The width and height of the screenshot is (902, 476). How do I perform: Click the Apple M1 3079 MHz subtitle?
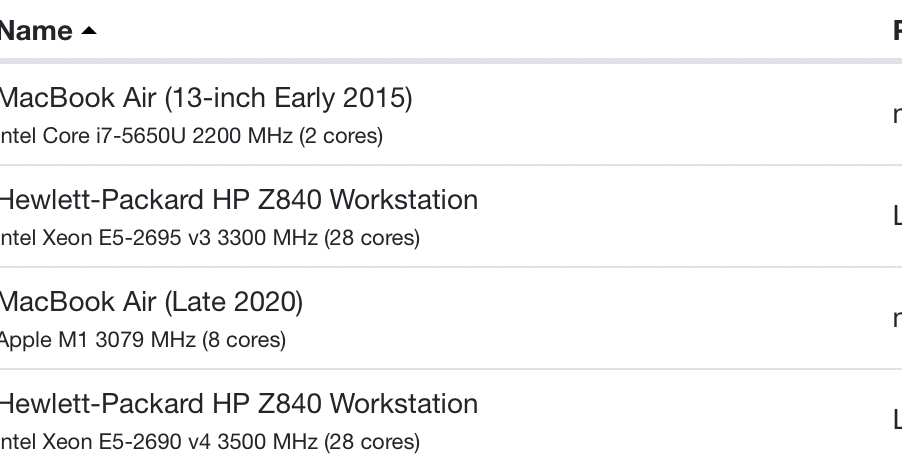(x=98, y=340)
